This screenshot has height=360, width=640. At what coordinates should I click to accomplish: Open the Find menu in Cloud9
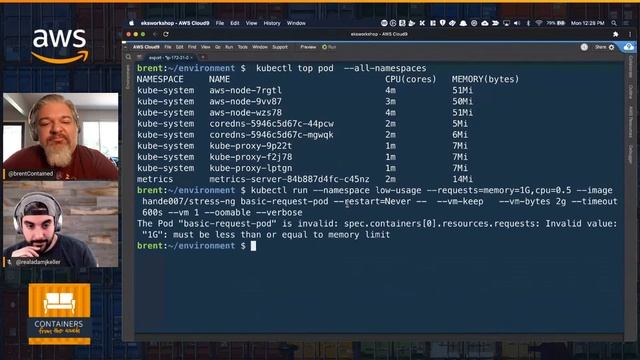tap(192, 47)
